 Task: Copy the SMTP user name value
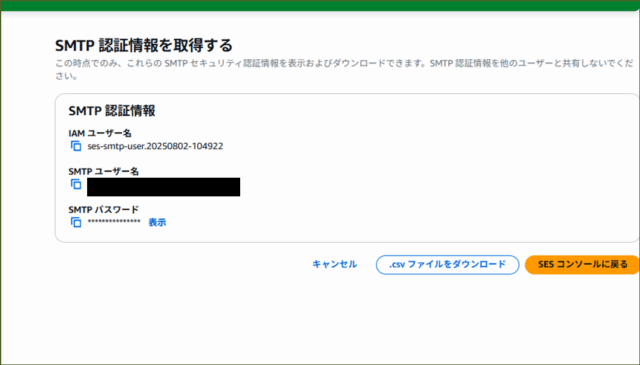[76, 184]
